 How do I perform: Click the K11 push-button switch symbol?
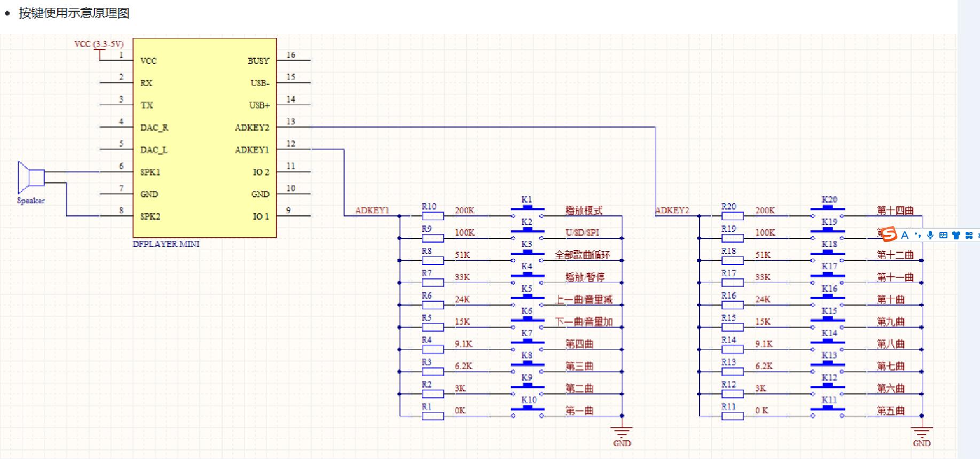(827, 412)
